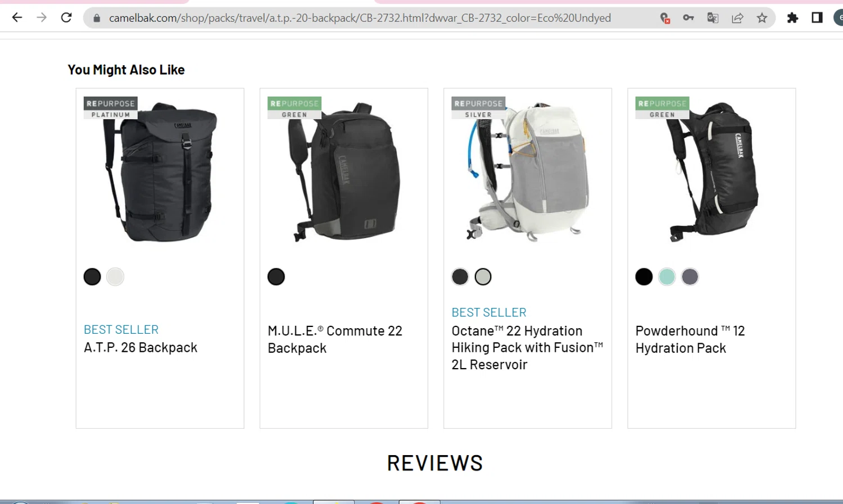Open the M.U.L.E. Commute 22 Backpack link

(336, 339)
